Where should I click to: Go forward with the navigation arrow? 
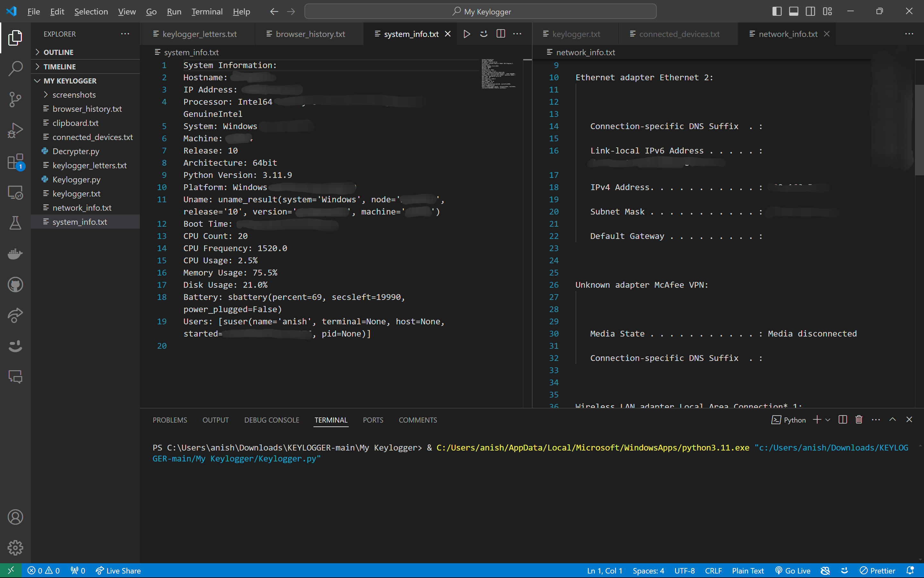pos(291,12)
